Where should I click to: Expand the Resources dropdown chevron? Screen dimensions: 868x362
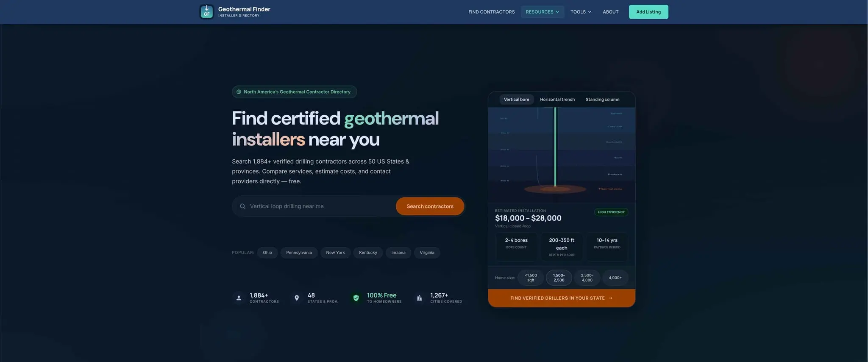pyautogui.click(x=557, y=12)
